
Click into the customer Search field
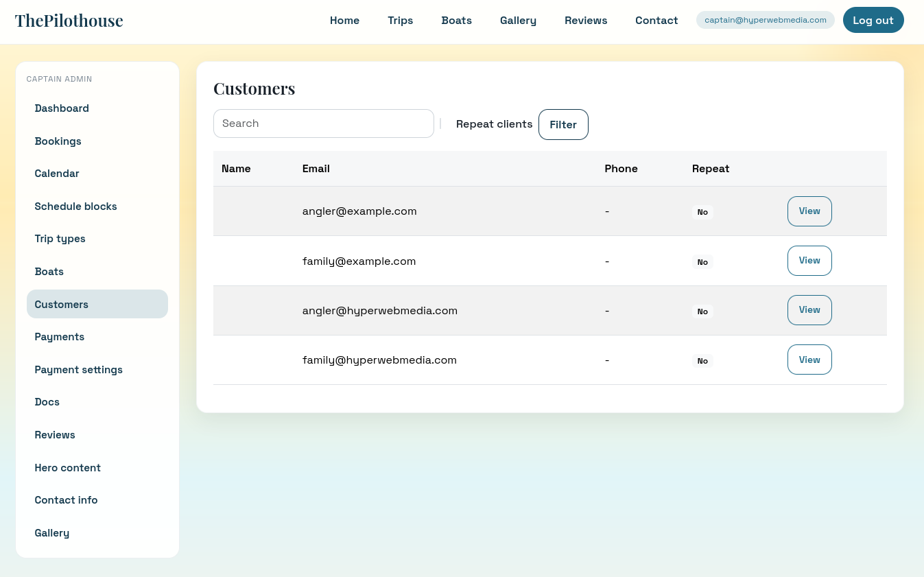click(323, 123)
